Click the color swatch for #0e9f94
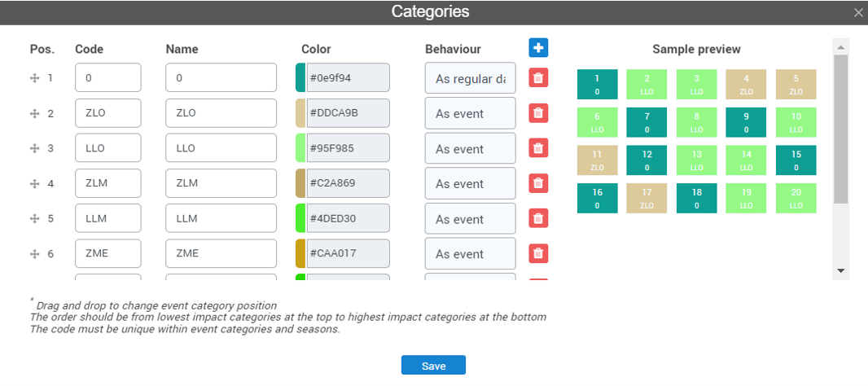This screenshot has height=386, width=868. (x=300, y=77)
